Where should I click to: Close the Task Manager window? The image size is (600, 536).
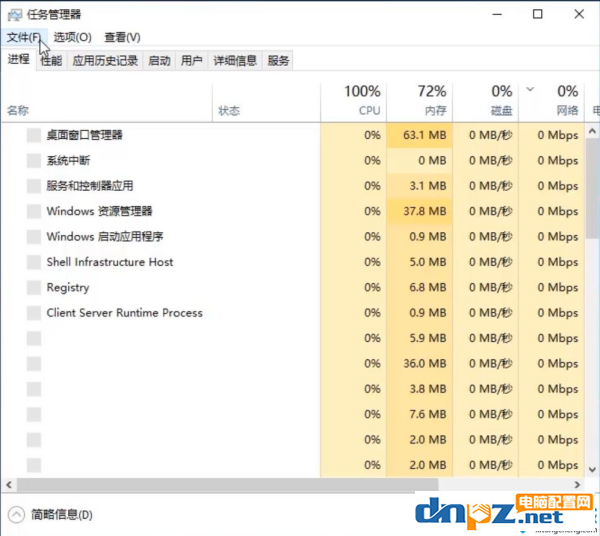[579, 15]
